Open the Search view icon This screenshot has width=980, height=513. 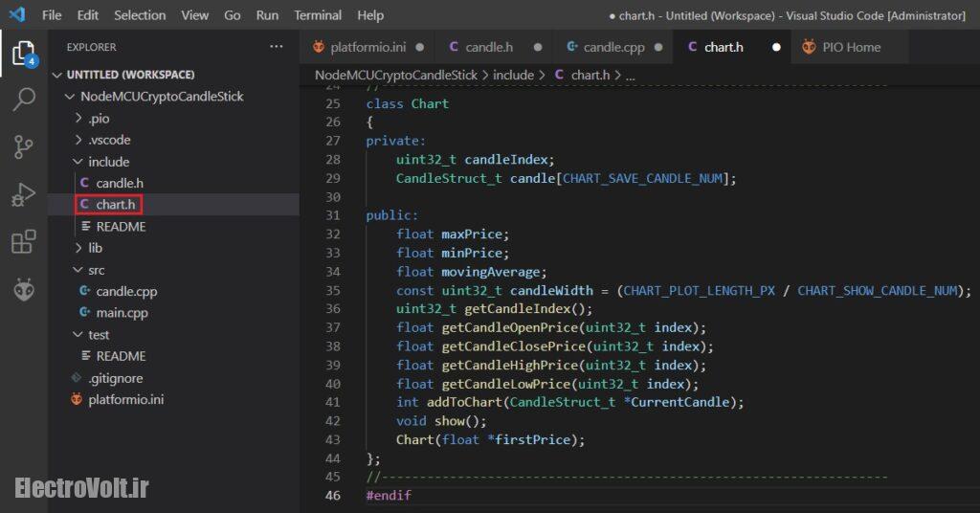click(24, 100)
